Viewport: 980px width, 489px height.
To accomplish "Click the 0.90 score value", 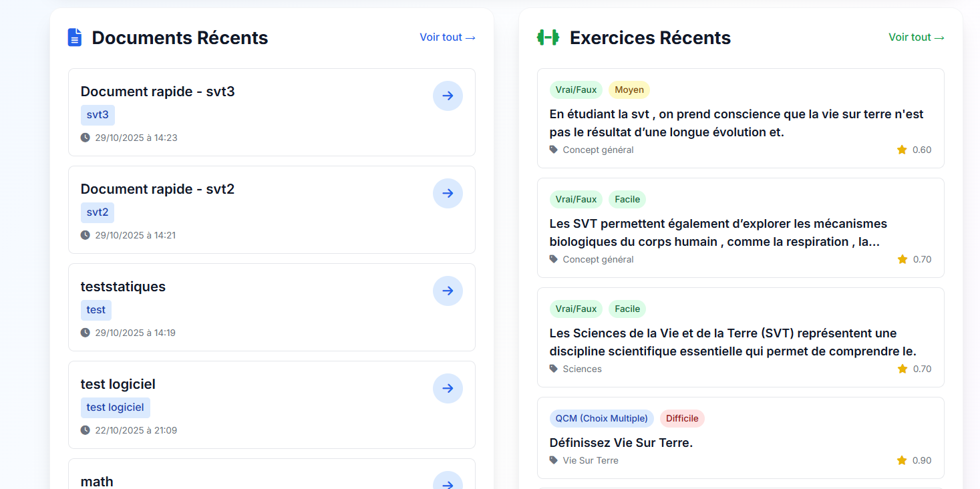I will (922, 460).
